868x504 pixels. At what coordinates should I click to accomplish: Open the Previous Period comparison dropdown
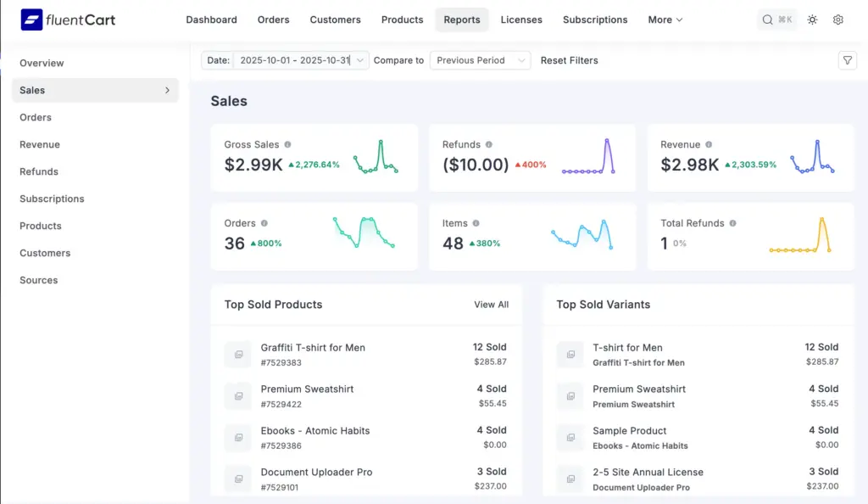tap(480, 60)
